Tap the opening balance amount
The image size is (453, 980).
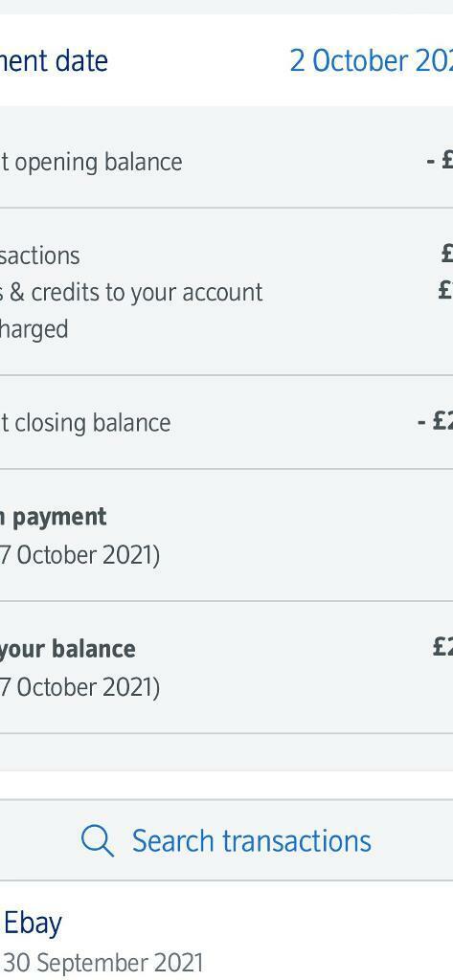pos(440,161)
